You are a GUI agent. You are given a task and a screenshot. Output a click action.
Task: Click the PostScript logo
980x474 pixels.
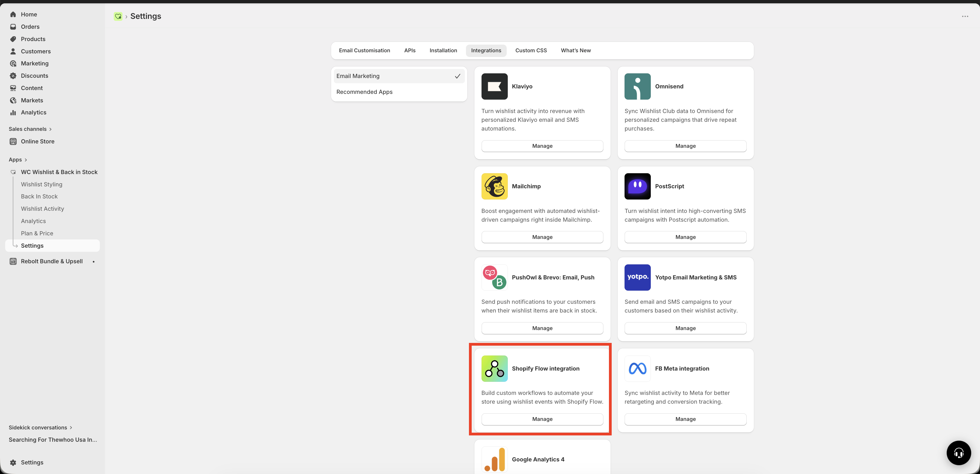(637, 186)
